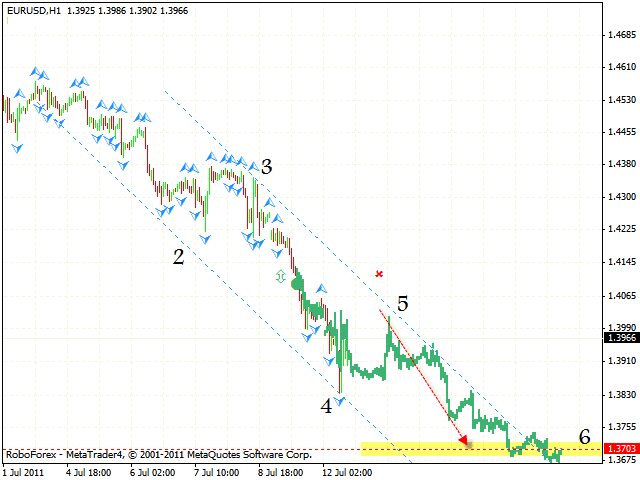Select wave label 2
Viewport: 640px width, 480px height.
coord(178,257)
